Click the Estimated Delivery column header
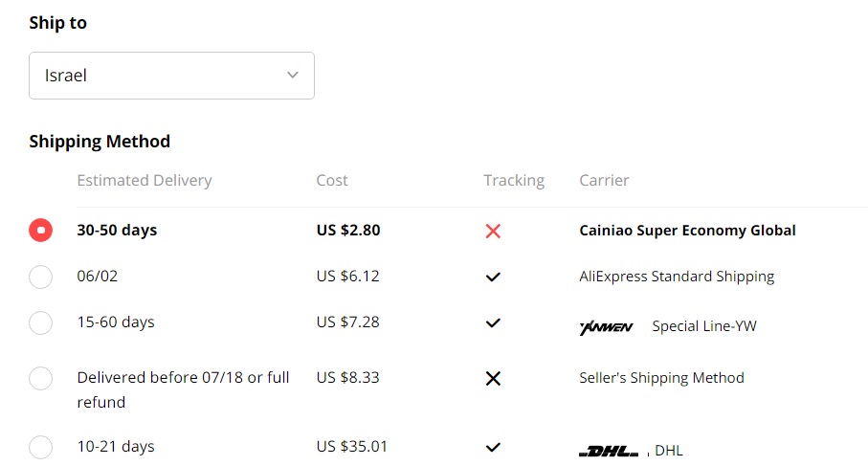868x466 pixels. point(145,180)
